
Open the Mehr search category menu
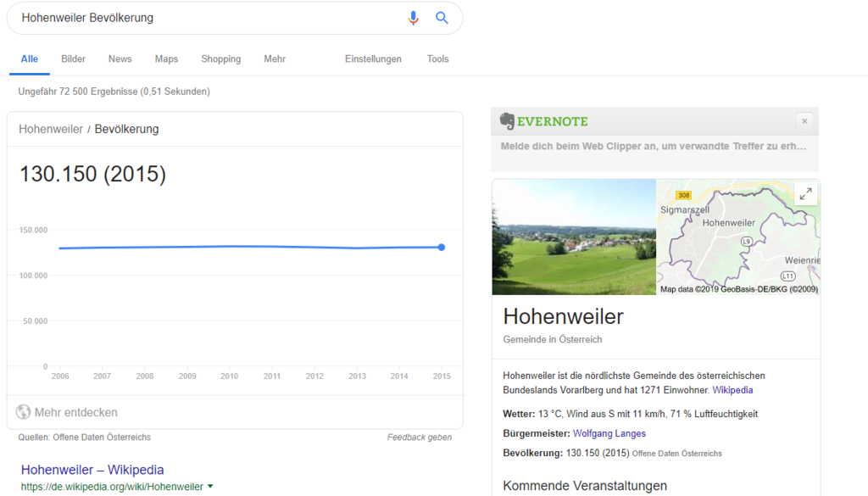275,59
